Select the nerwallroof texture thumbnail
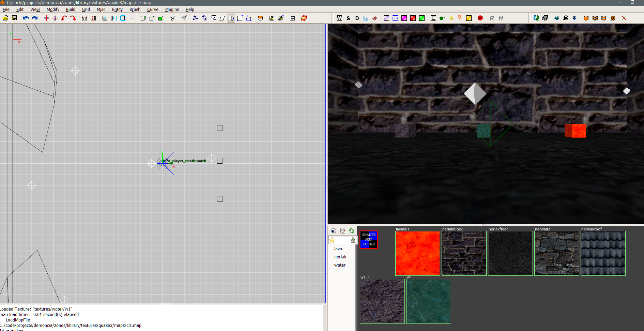The height and width of the screenshot is (331, 644). point(603,253)
